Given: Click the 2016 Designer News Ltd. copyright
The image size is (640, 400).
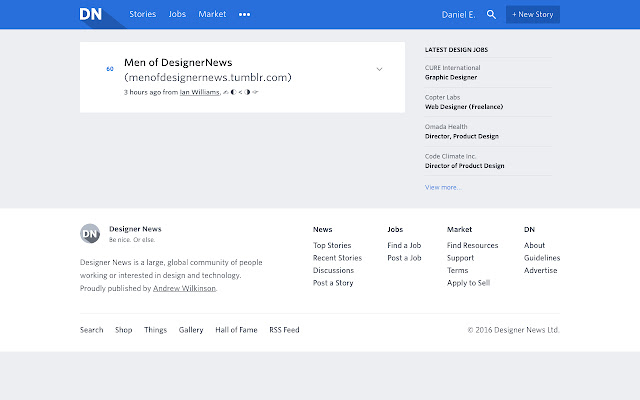Looking at the screenshot, I should click(513, 330).
